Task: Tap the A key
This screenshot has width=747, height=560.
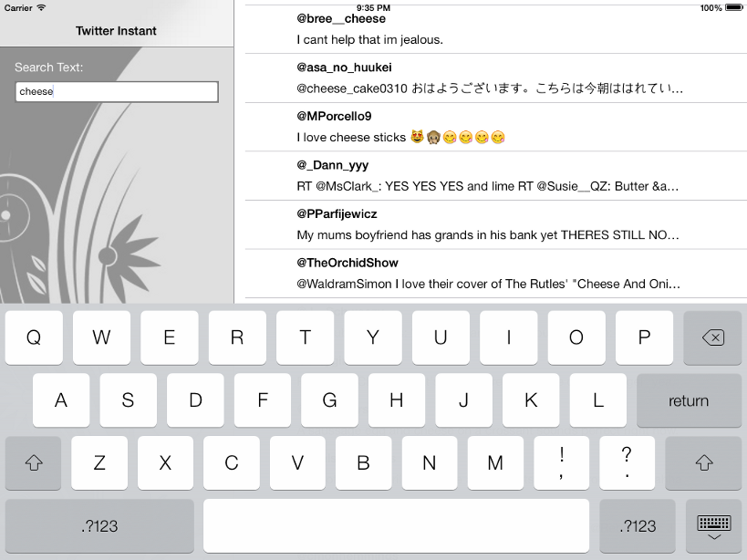Action: [x=61, y=400]
